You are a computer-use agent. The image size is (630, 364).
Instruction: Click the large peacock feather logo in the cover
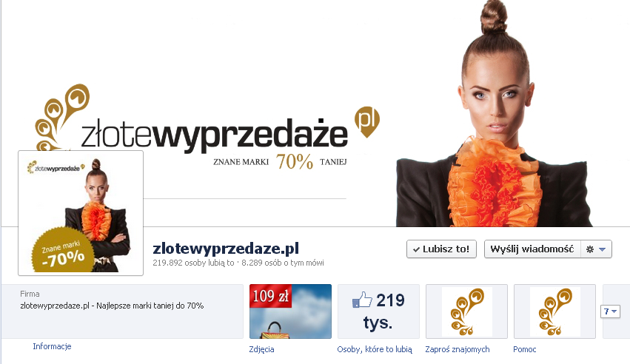point(62,117)
